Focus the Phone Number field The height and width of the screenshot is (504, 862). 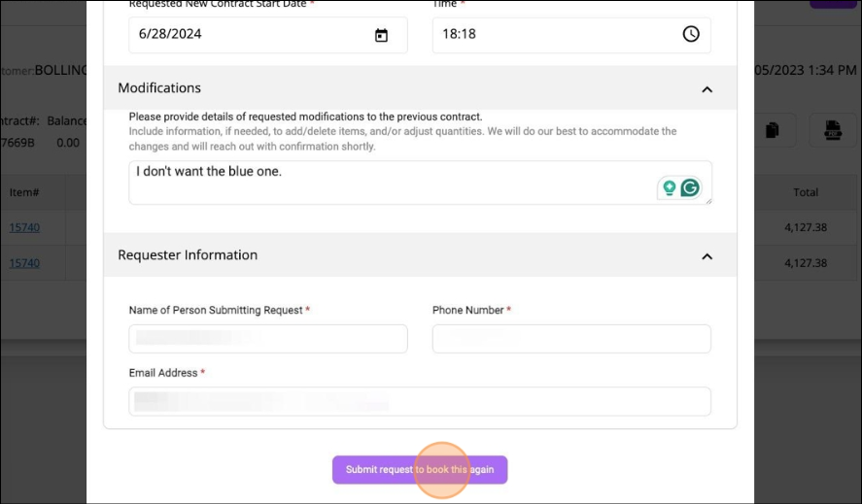click(570, 339)
